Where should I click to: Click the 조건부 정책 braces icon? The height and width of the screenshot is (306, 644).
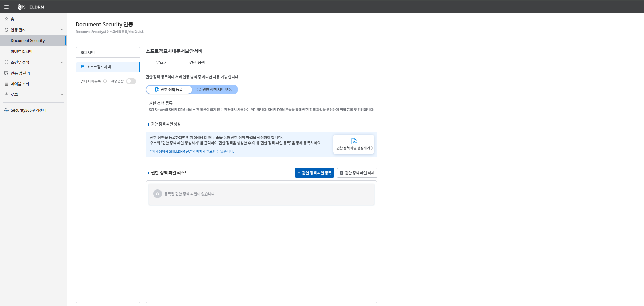(x=6, y=62)
